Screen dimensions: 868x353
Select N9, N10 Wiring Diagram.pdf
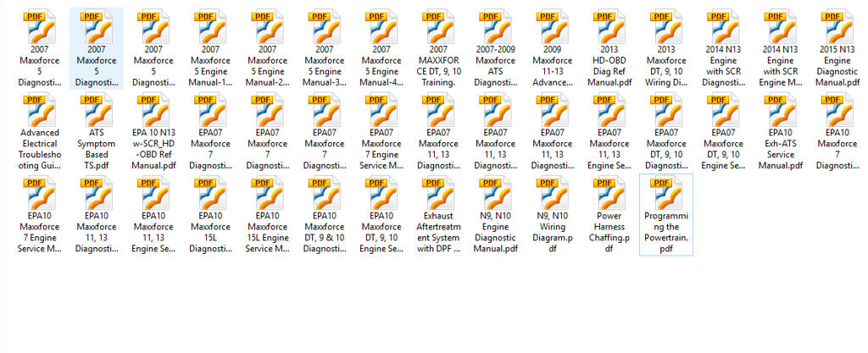(553, 215)
